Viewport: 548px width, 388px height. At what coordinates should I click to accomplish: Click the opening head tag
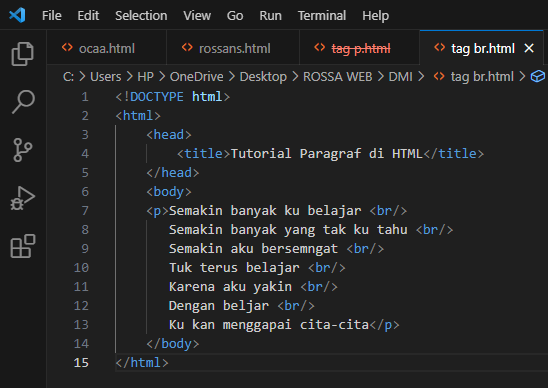pos(169,135)
